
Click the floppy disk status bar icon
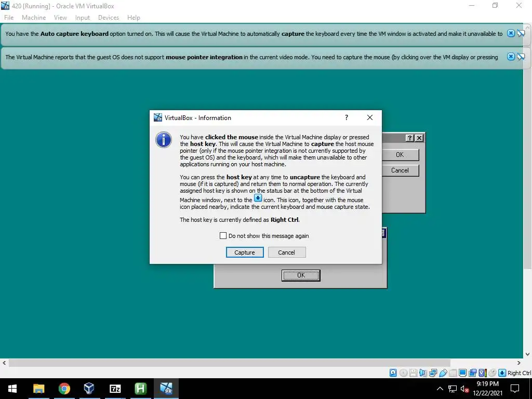click(413, 373)
